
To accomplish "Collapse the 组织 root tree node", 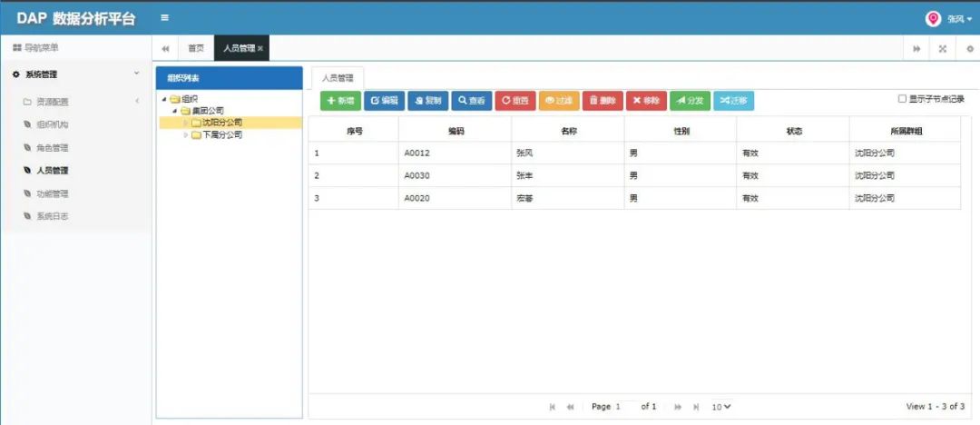I will [x=164, y=99].
